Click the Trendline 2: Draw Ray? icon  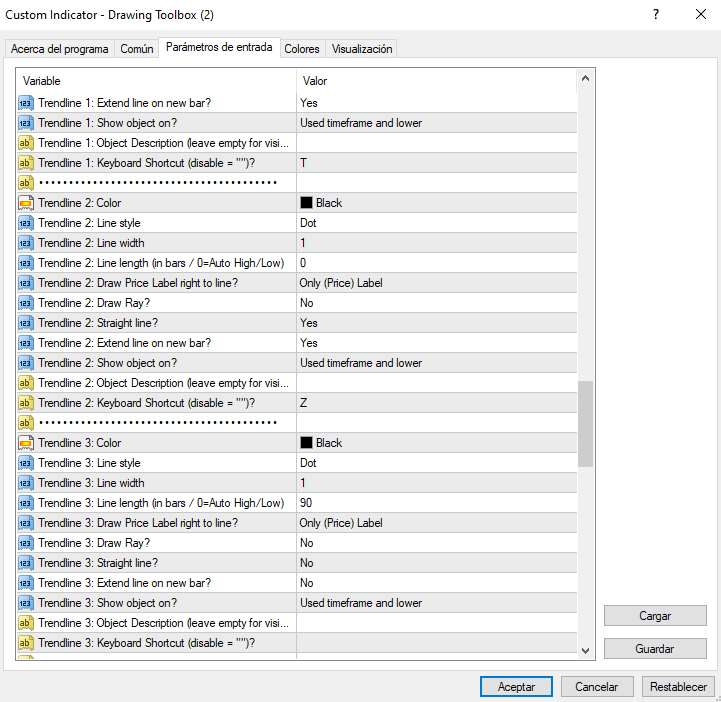(x=26, y=303)
